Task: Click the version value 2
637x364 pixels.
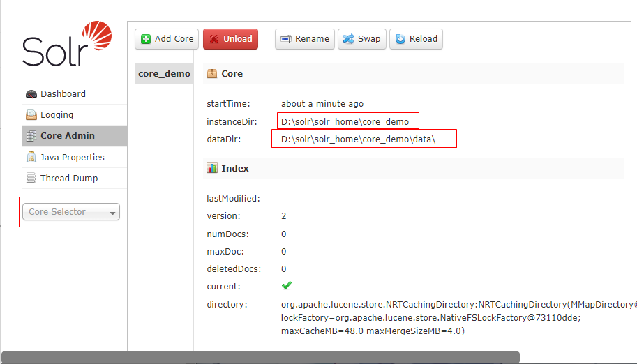Action: pyautogui.click(x=283, y=216)
